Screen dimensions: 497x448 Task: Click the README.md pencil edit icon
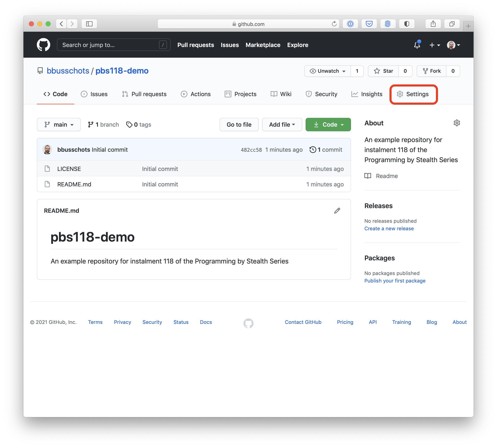337,211
